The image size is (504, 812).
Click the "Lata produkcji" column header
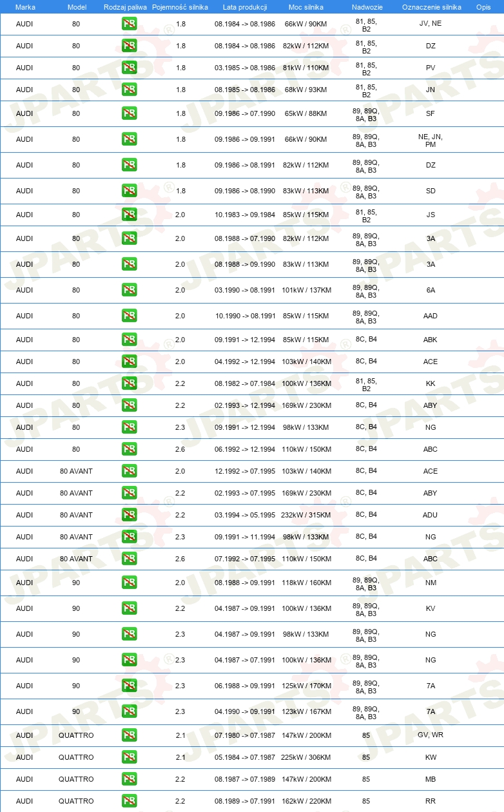(245, 6)
